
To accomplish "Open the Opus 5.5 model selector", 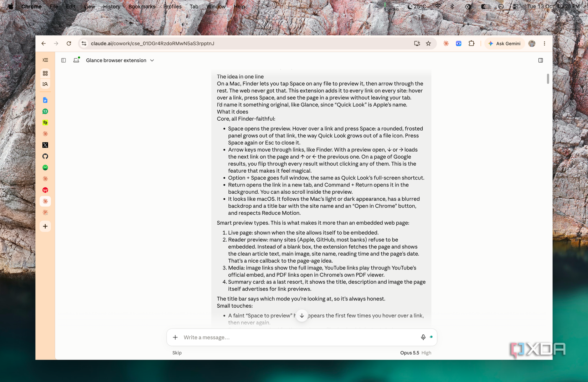I will pos(409,353).
